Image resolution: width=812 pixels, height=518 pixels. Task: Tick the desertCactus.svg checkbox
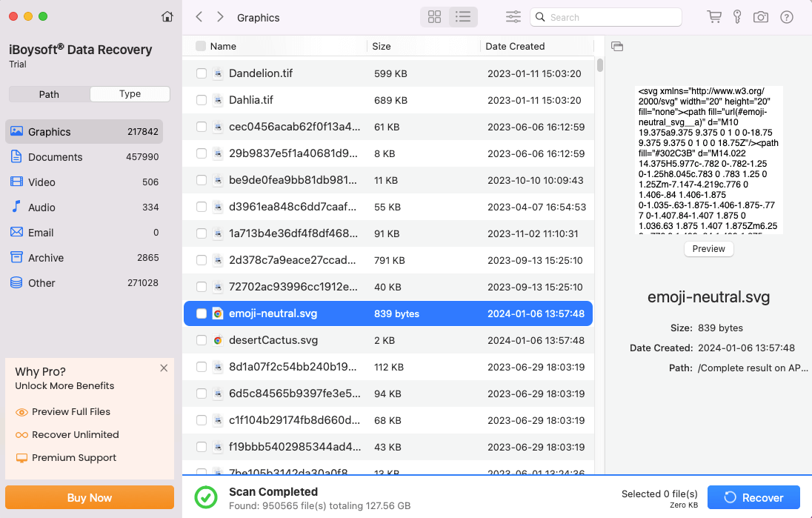(x=202, y=339)
